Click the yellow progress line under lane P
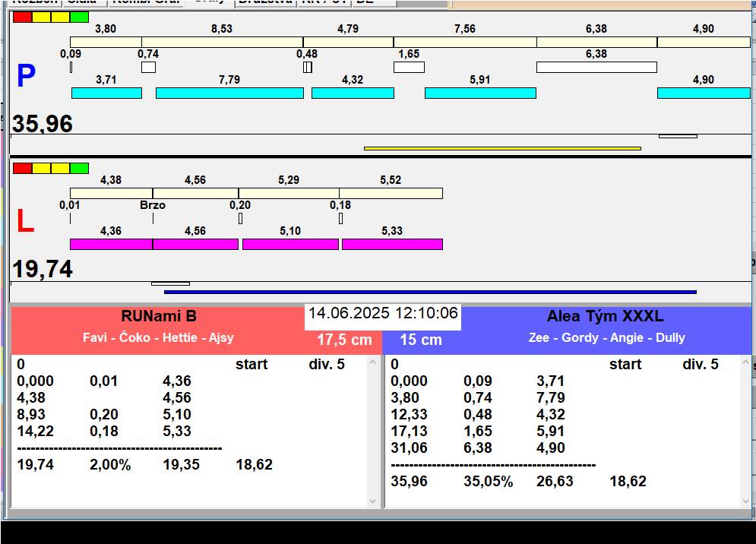This screenshot has width=756, height=544. pyautogui.click(x=502, y=148)
